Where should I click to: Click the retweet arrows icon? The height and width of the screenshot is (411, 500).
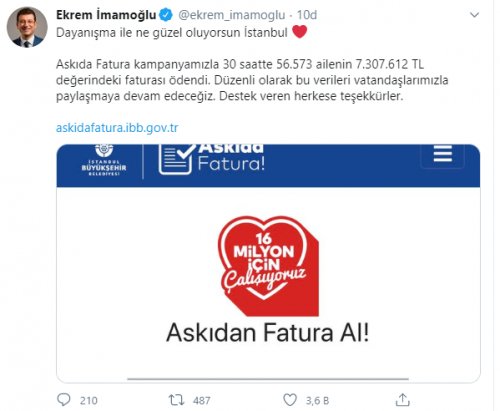click(176, 400)
